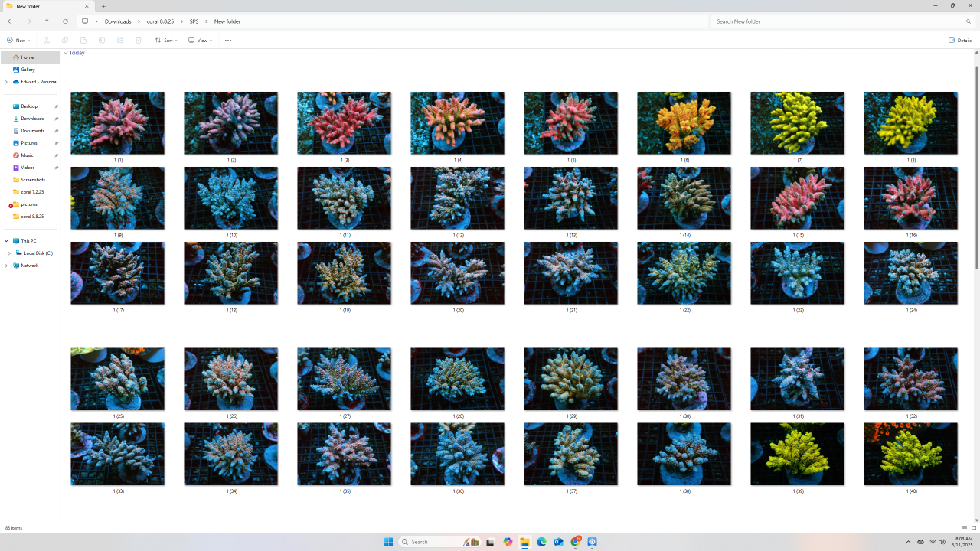Click the Paste icon in toolbar

(83, 41)
